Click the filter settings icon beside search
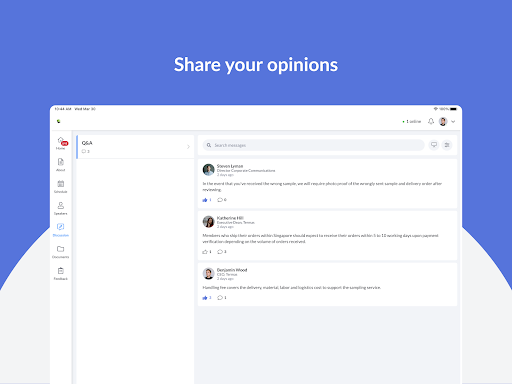This screenshot has width=512, height=384. (447, 145)
